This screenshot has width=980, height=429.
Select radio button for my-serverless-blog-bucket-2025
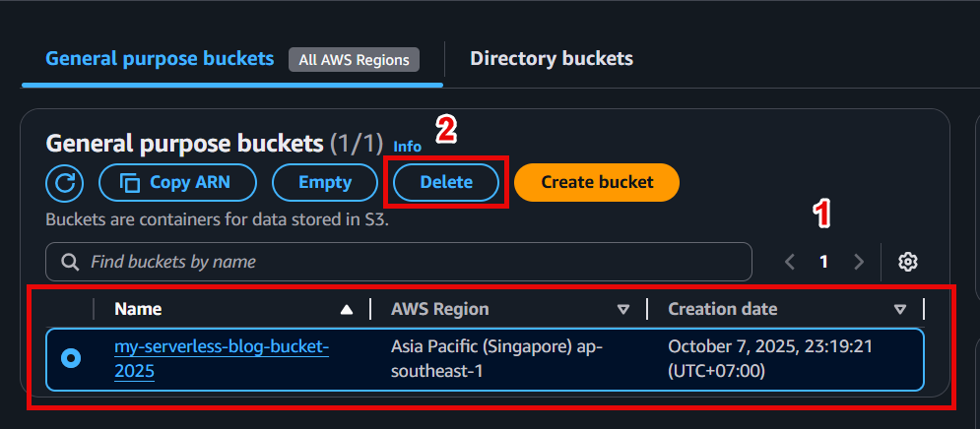click(71, 358)
